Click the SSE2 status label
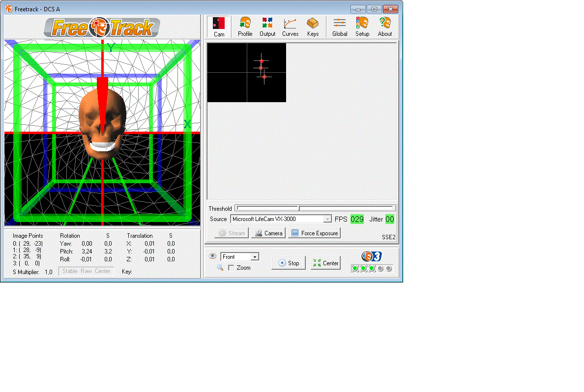Image resolution: width=584 pixels, height=392 pixels. [x=388, y=237]
